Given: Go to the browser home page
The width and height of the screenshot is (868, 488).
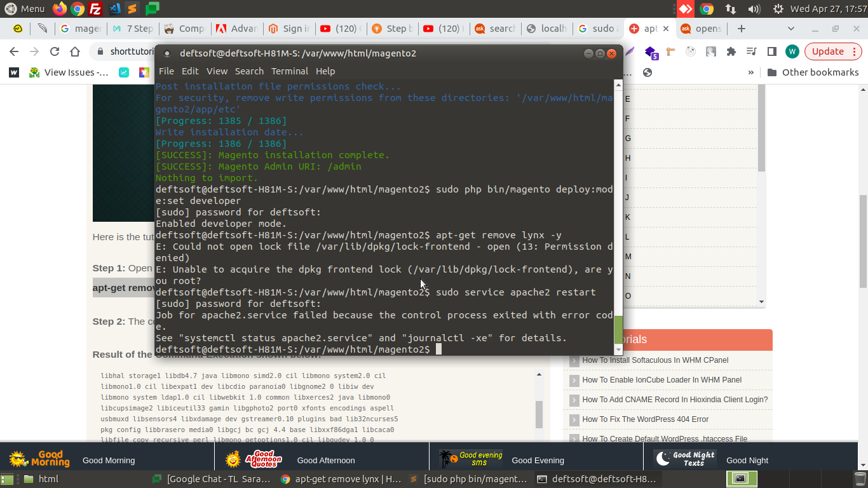Looking at the screenshot, I should coord(75,51).
